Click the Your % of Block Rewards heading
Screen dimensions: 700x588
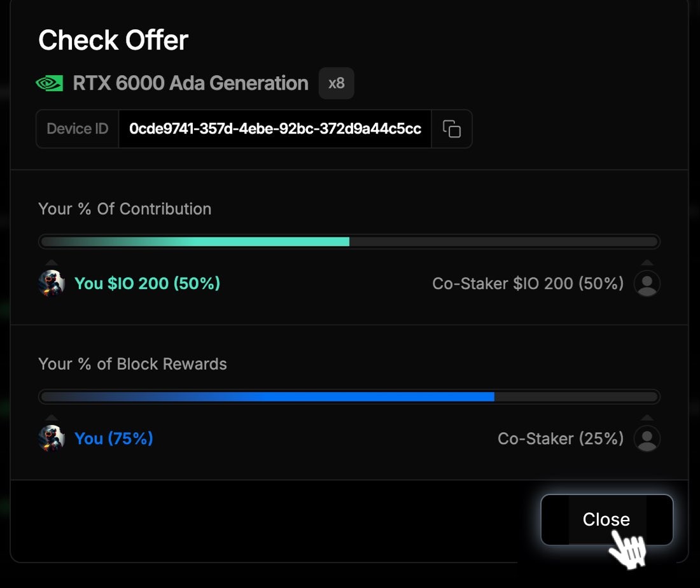point(132,364)
